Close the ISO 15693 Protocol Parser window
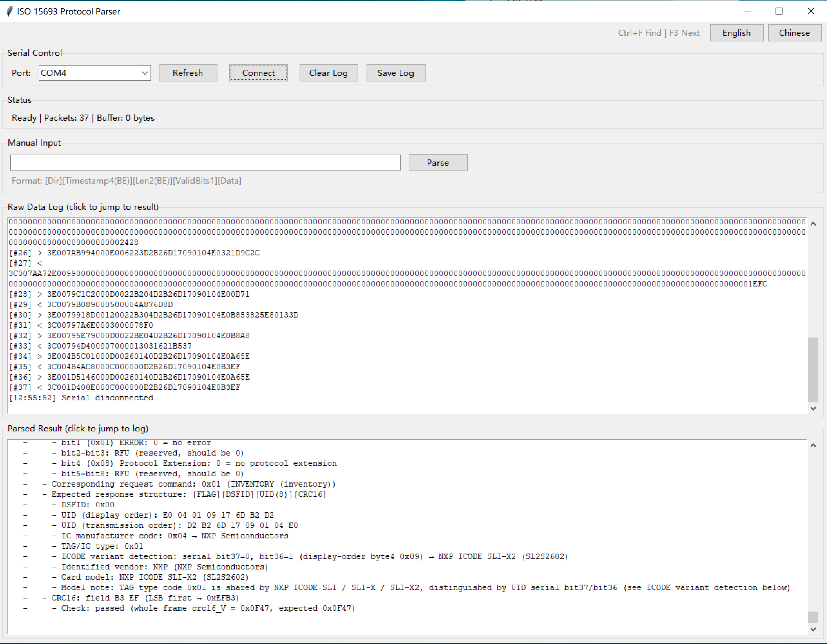This screenshot has height=644, width=827. coord(811,11)
